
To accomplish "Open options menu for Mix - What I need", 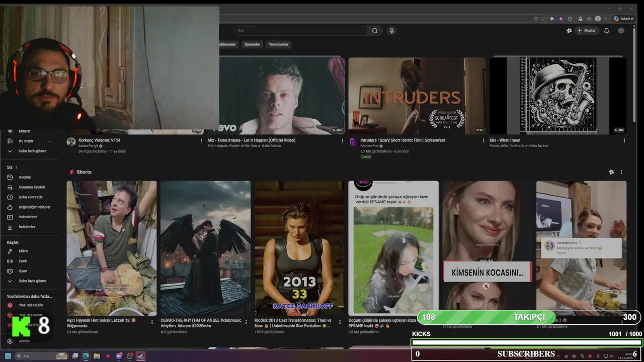I will click(x=624, y=141).
